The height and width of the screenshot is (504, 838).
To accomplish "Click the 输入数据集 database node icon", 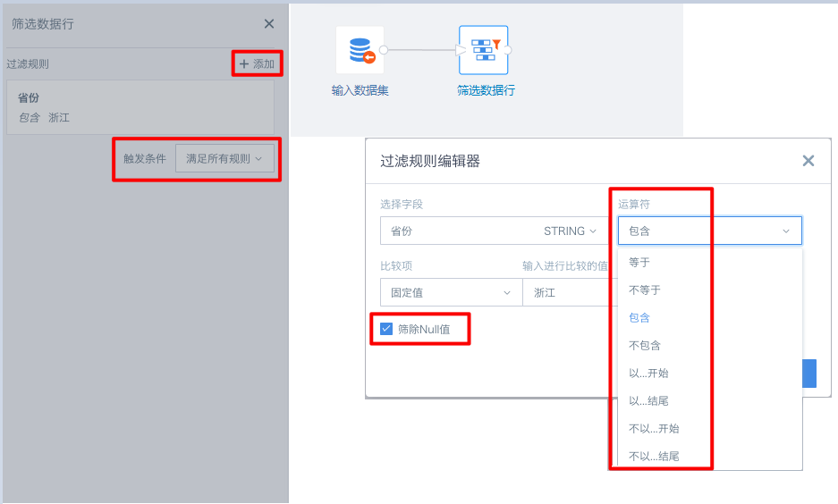I will click(360, 50).
